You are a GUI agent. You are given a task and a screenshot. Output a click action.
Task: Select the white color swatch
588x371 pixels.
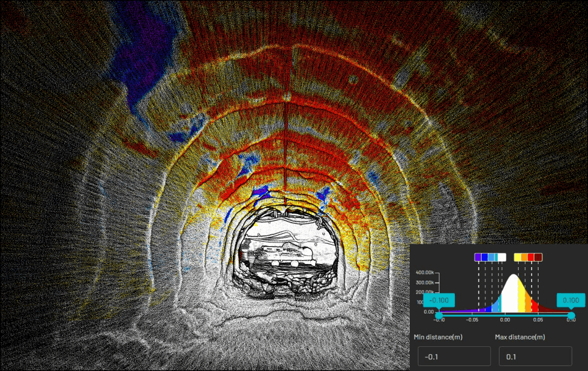click(503, 257)
